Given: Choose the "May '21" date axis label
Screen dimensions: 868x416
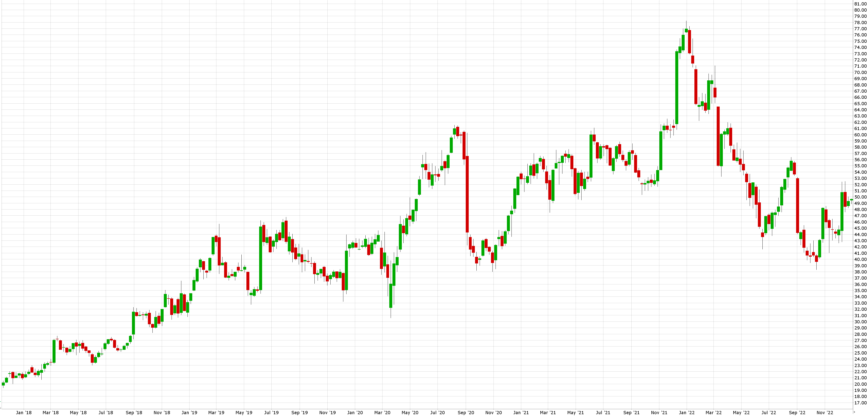Looking at the screenshot, I should pyautogui.click(x=576, y=413).
